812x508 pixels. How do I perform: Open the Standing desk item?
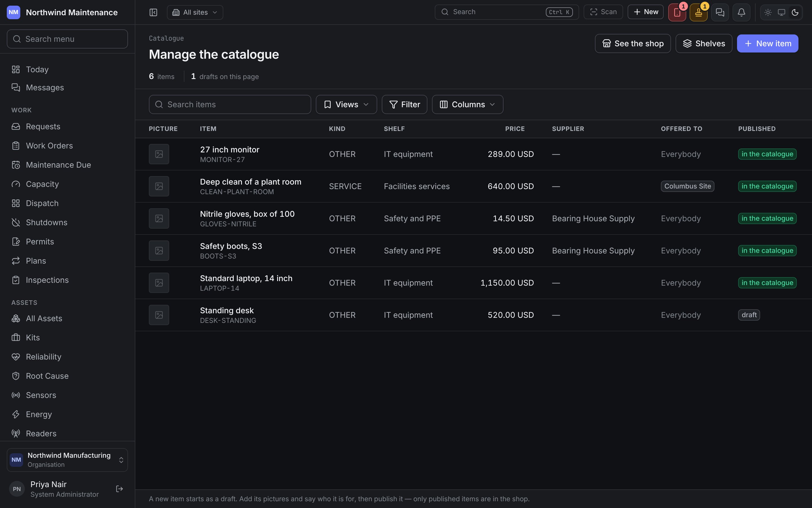point(226,310)
